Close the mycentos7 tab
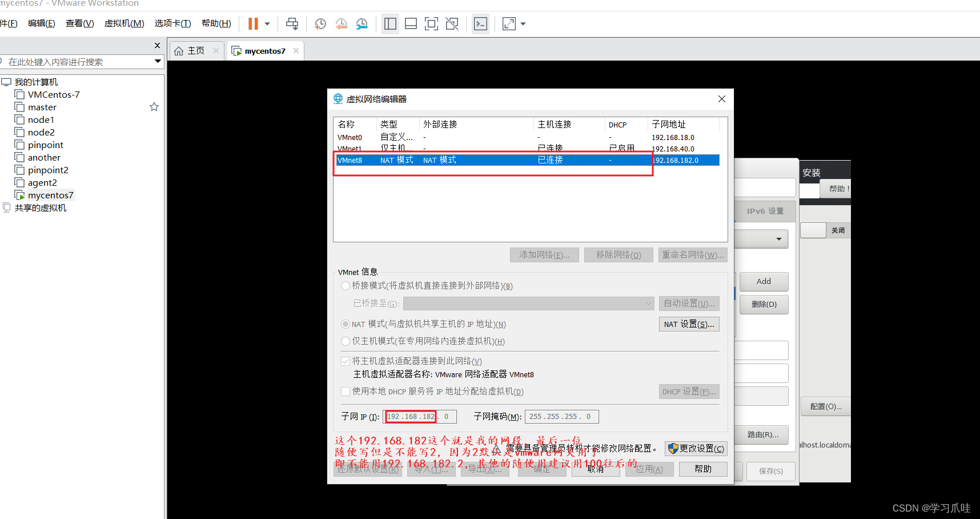The width and height of the screenshot is (980, 519). pyautogui.click(x=296, y=50)
